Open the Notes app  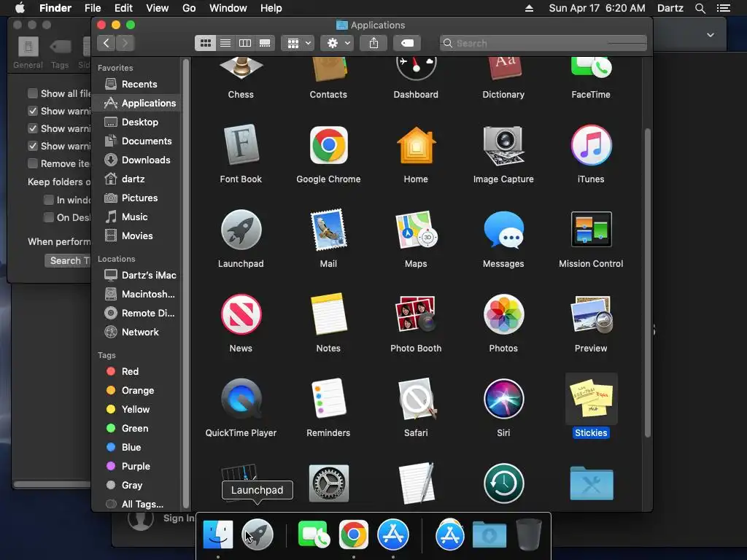[328, 314]
